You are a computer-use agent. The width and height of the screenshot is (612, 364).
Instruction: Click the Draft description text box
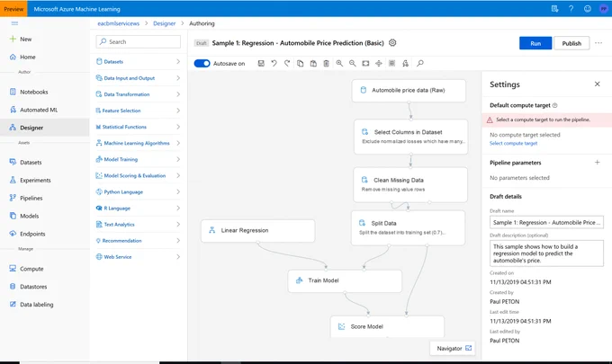(546, 253)
